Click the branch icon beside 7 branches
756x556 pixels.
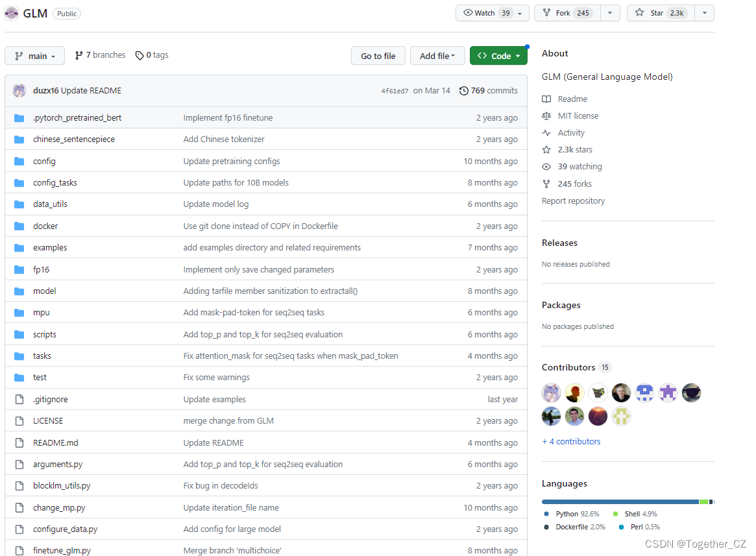(79, 55)
